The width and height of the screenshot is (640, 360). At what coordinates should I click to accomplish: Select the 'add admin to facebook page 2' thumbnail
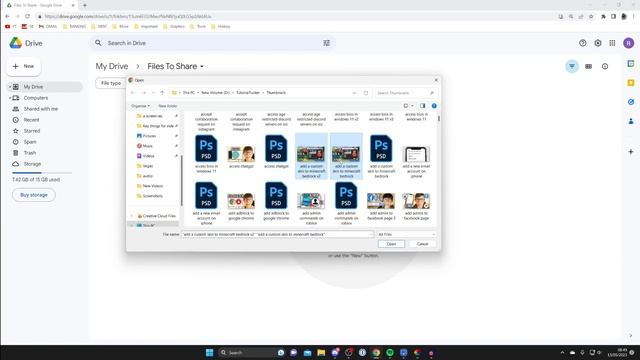381,205
